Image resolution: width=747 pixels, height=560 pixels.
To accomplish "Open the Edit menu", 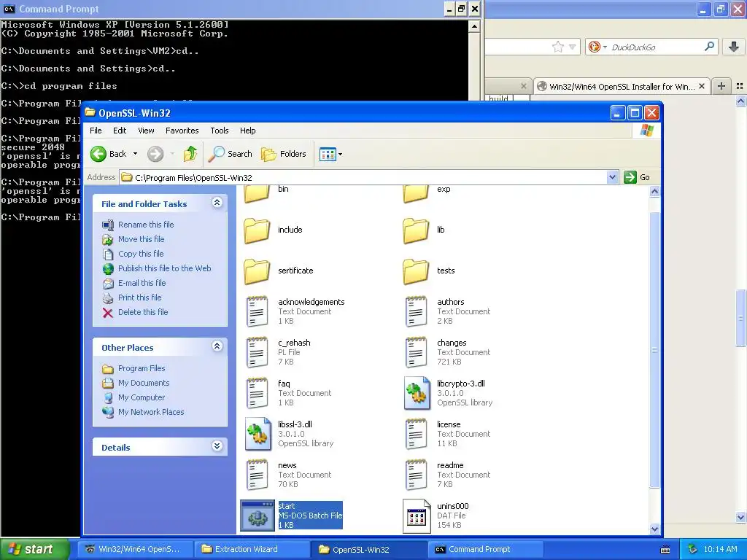I will (120, 131).
